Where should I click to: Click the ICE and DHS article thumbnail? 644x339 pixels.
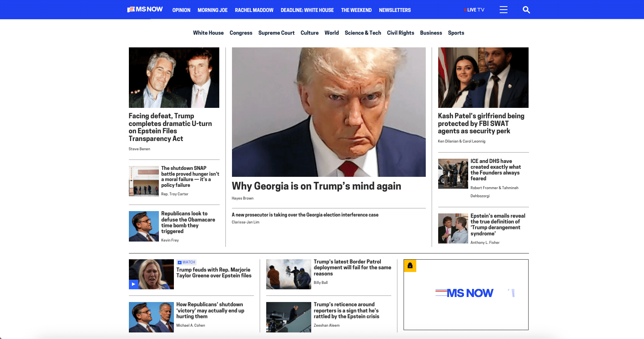click(453, 174)
